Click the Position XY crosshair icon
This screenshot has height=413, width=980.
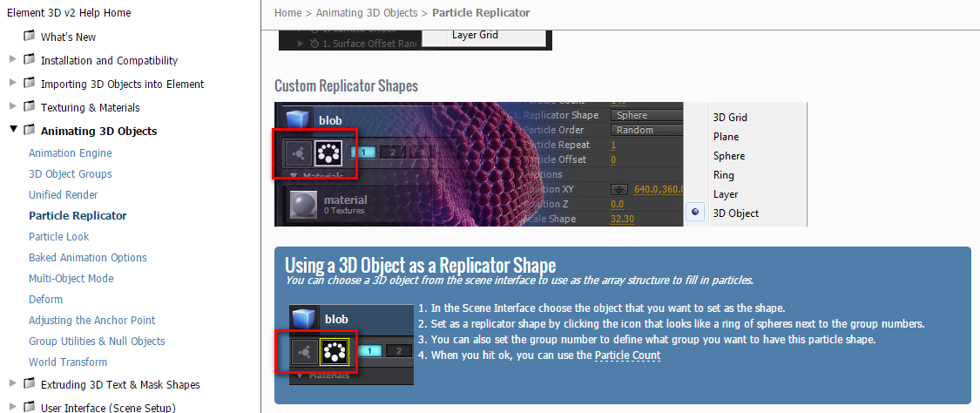click(x=619, y=189)
